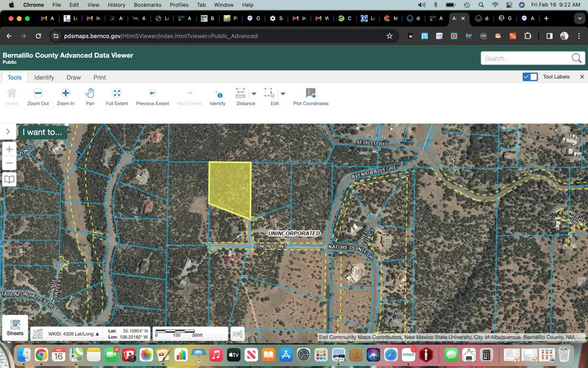This screenshot has height=368, width=588.
Task: Switch to the Identify tab
Action: click(x=44, y=77)
